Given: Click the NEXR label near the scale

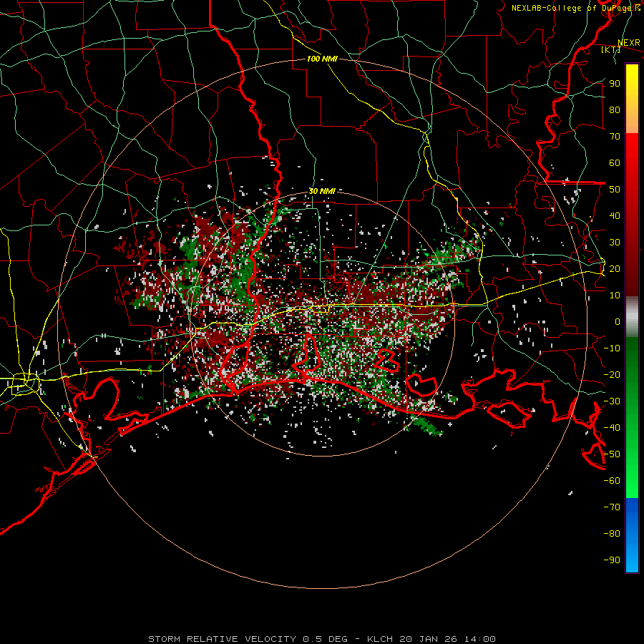Looking at the screenshot, I should pos(629,43).
